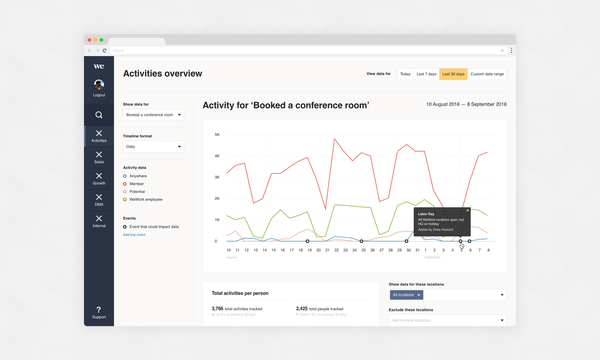Viewport: 600px width, 360px height.
Task: Choose Custom date range
Action: (487, 74)
